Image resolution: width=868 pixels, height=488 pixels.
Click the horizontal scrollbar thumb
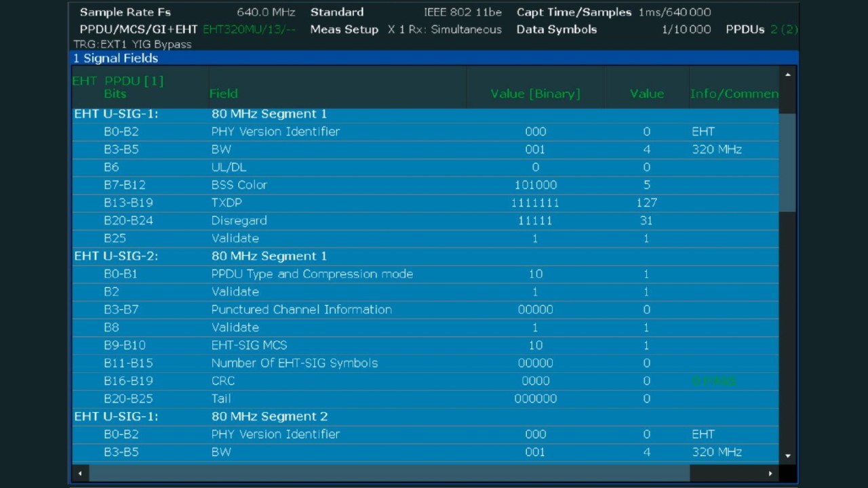[389, 473]
